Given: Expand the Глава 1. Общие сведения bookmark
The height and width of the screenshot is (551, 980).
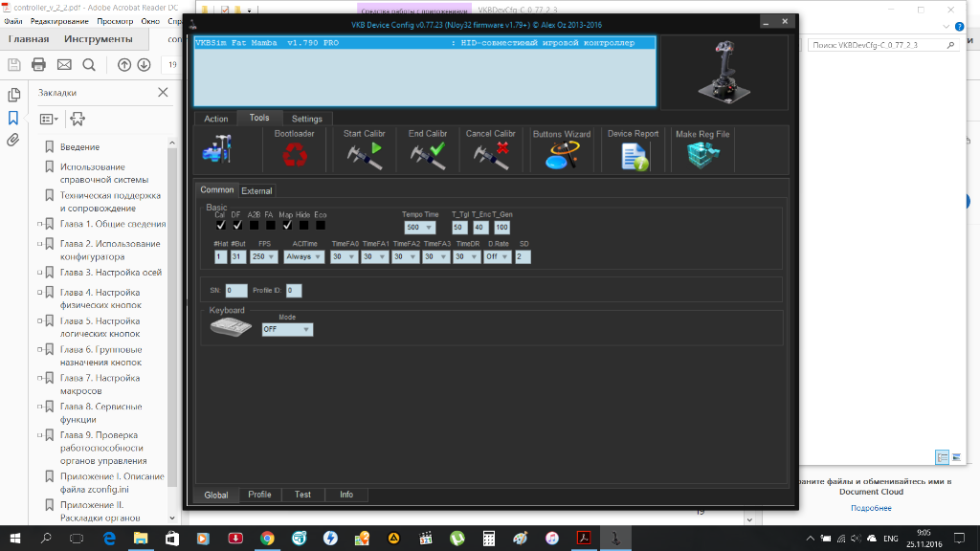Looking at the screenshot, I should 40,224.
